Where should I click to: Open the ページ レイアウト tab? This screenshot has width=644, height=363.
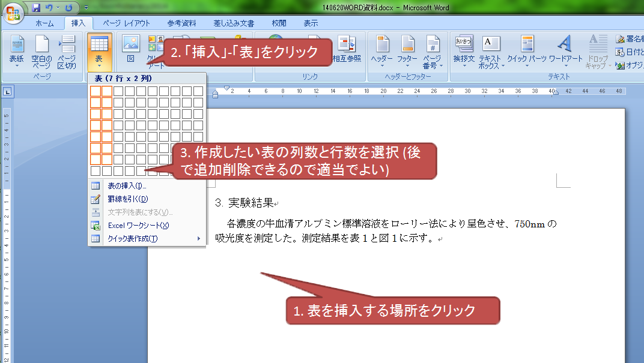(x=126, y=23)
